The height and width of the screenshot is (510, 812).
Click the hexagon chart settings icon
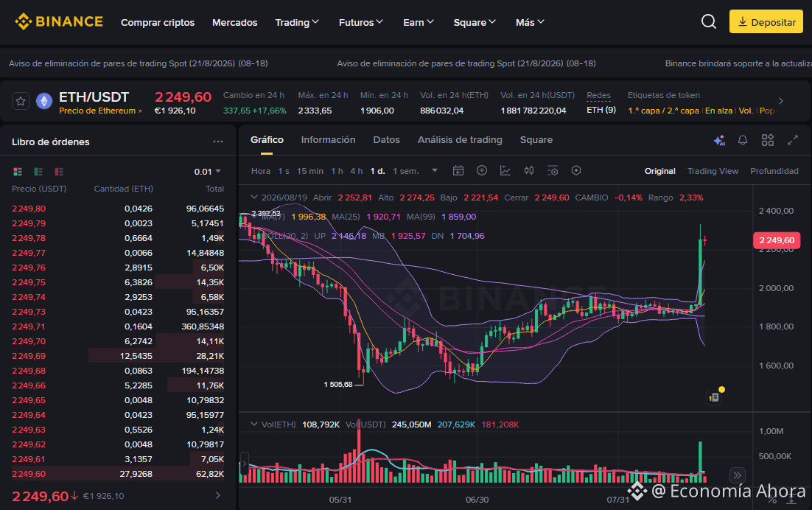click(576, 170)
